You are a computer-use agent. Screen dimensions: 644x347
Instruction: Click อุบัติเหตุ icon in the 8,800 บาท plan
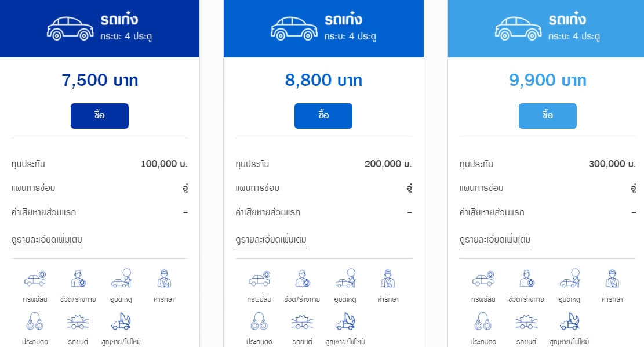pyautogui.click(x=345, y=279)
